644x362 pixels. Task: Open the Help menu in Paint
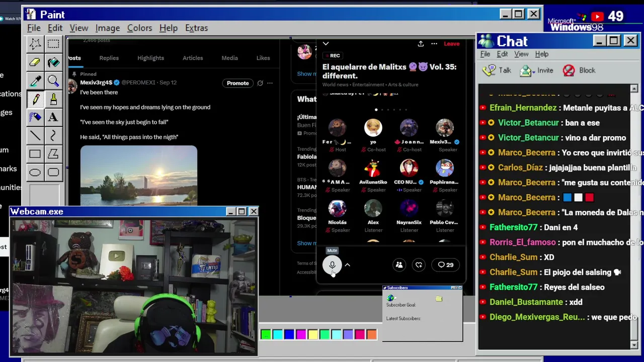pyautogui.click(x=169, y=28)
